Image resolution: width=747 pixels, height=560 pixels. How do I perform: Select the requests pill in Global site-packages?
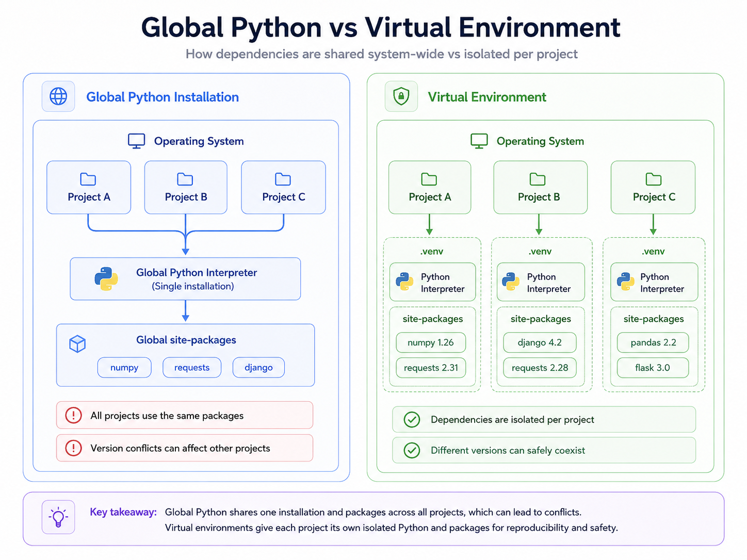pyautogui.click(x=192, y=368)
